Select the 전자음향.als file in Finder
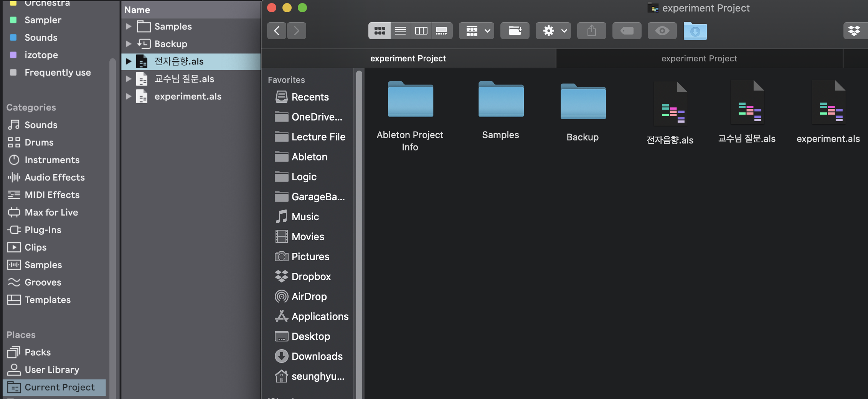Screen dimensions: 868x399 pos(670,113)
